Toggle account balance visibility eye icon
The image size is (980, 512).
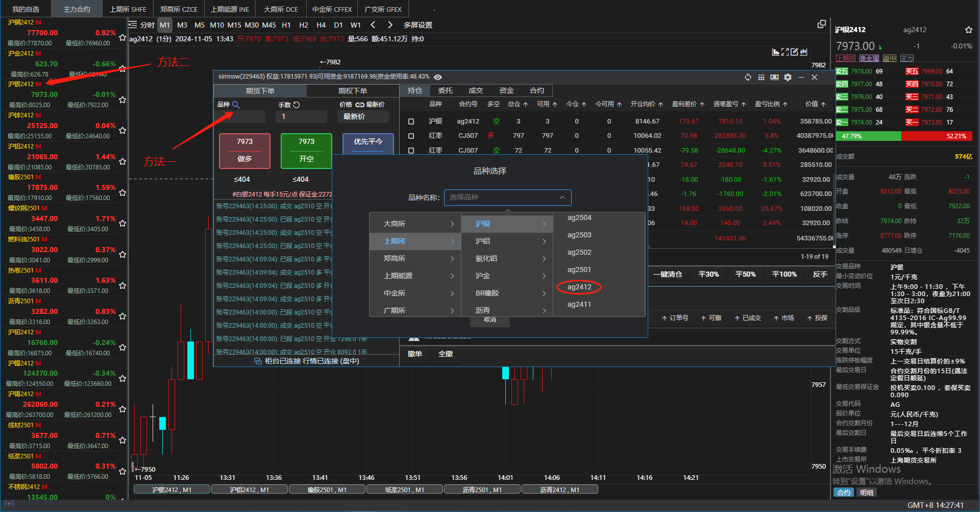pyautogui.click(x=438, y=77)
